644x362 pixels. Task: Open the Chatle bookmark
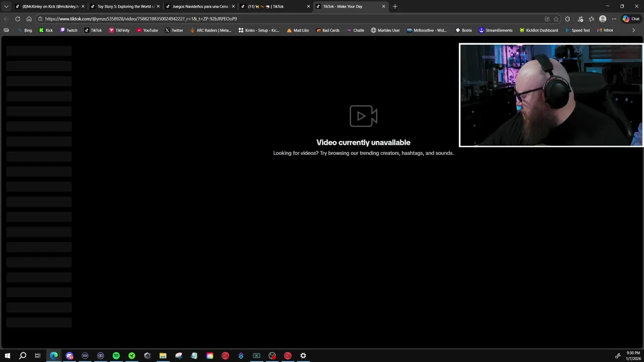[355, 30]
